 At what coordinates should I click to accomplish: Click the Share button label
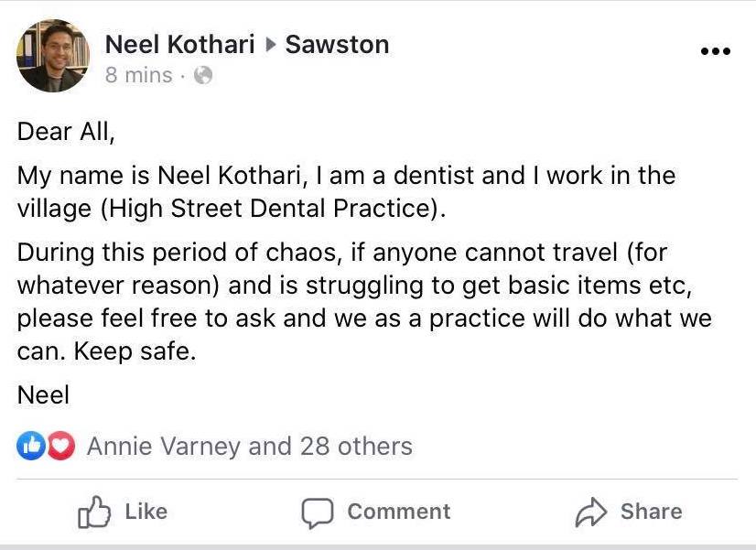click(x=652, y=512)
